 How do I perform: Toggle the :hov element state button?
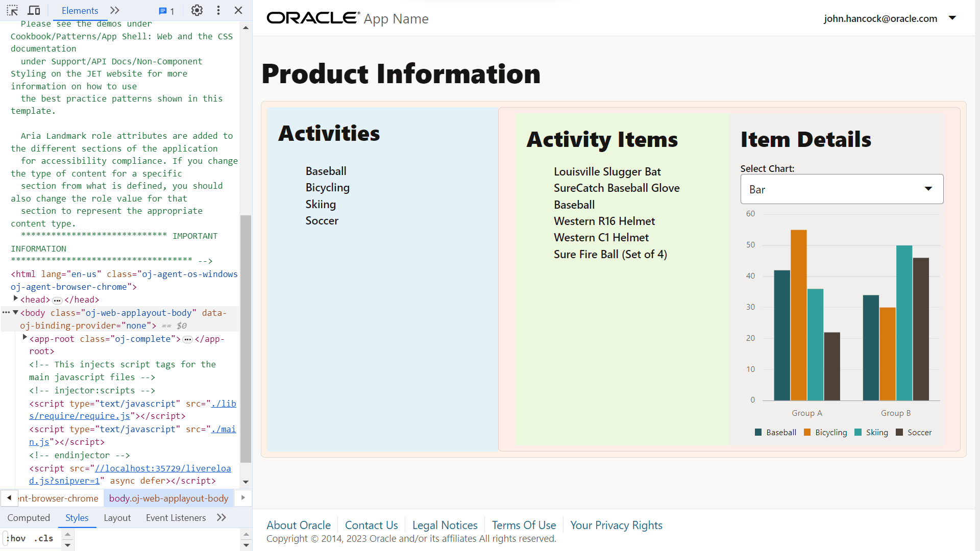coord(16,538)
